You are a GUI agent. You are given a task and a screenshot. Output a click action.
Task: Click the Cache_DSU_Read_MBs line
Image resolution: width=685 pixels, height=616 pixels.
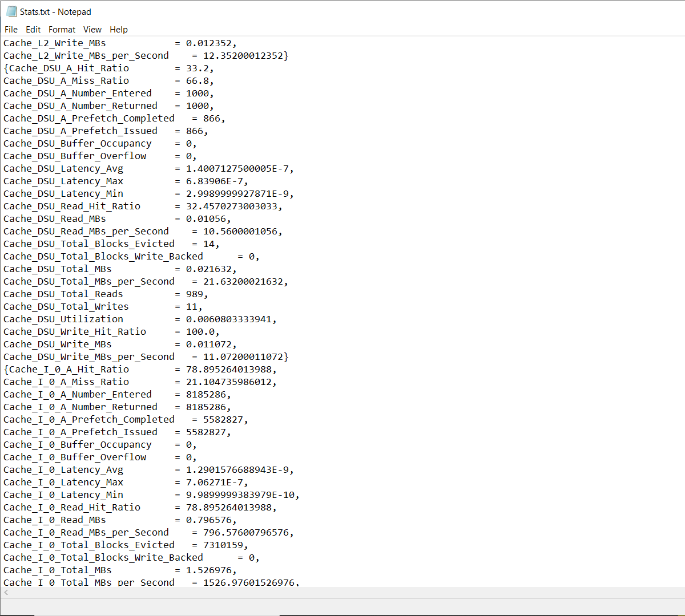tap(117, 219)
